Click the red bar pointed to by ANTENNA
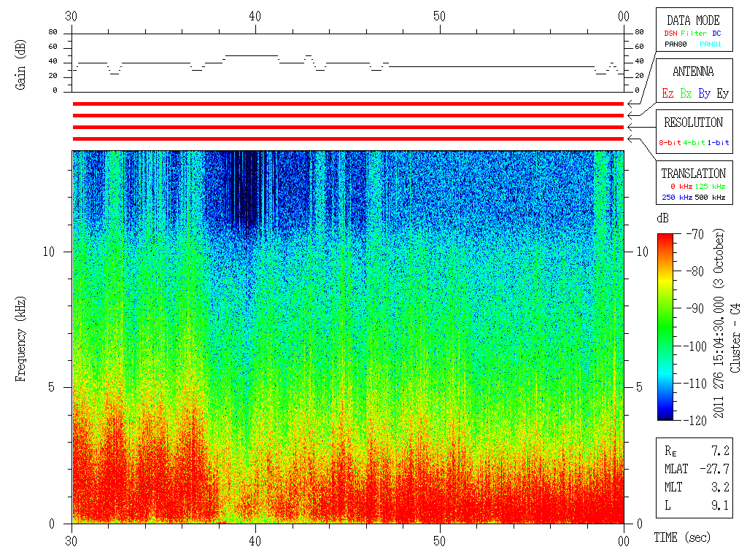The height and width of the screenshot is (560, 747). [x=348, y=116]
